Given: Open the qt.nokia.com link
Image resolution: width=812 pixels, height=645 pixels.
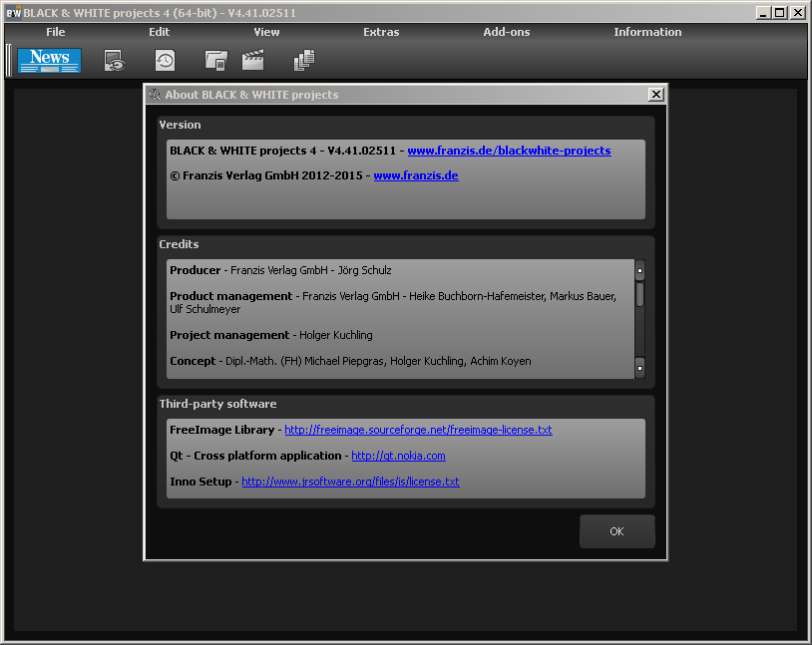Looking at the screenshot, I should [398, 456].
